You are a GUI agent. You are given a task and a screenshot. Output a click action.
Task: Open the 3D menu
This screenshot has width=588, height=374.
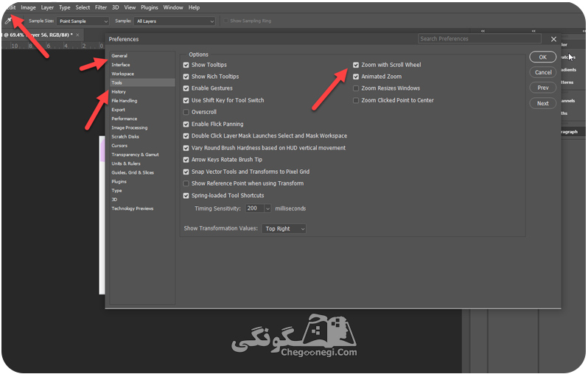click(116, 7)
